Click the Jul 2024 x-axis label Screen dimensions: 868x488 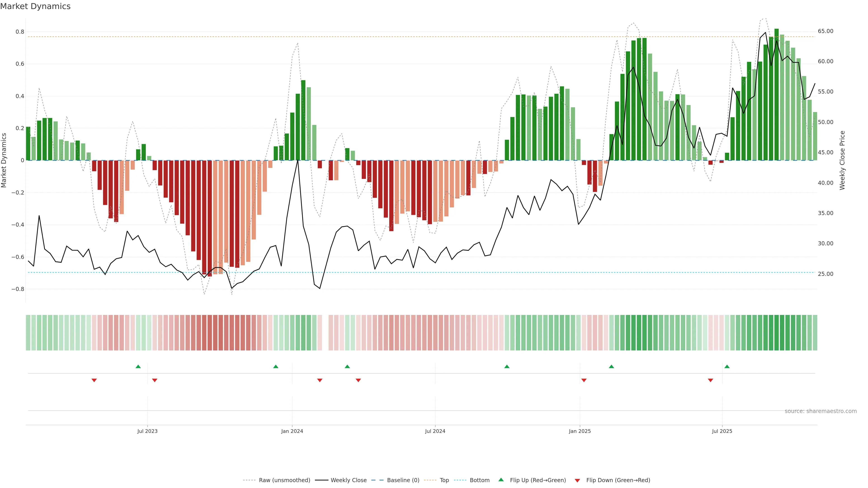click(435, 431)
